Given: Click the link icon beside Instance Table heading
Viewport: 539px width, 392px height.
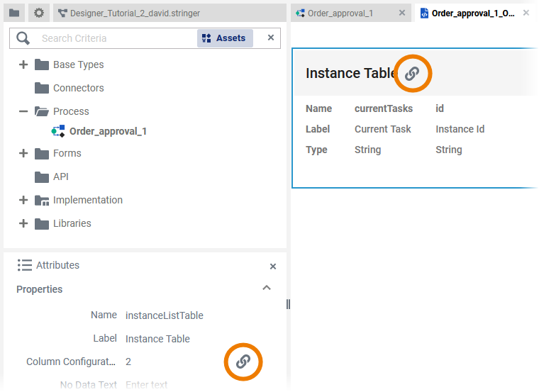Looking at the screenshot, I should coord(412,73).
